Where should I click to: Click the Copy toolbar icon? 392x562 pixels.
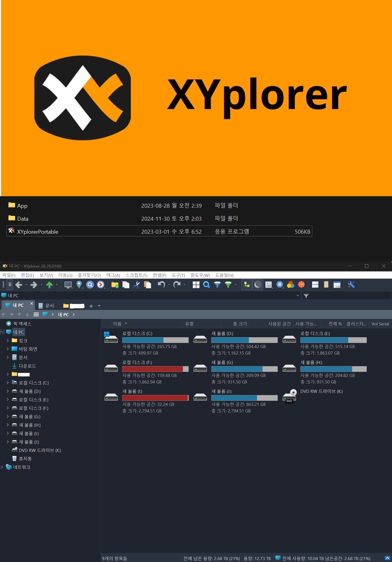coord(126,284)
